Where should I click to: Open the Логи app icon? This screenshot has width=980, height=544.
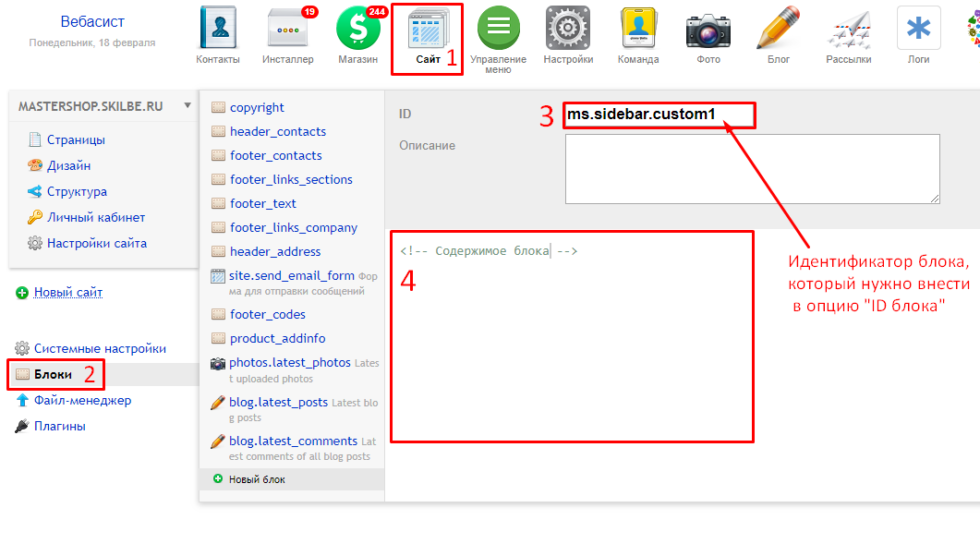(x=918, y=30)
